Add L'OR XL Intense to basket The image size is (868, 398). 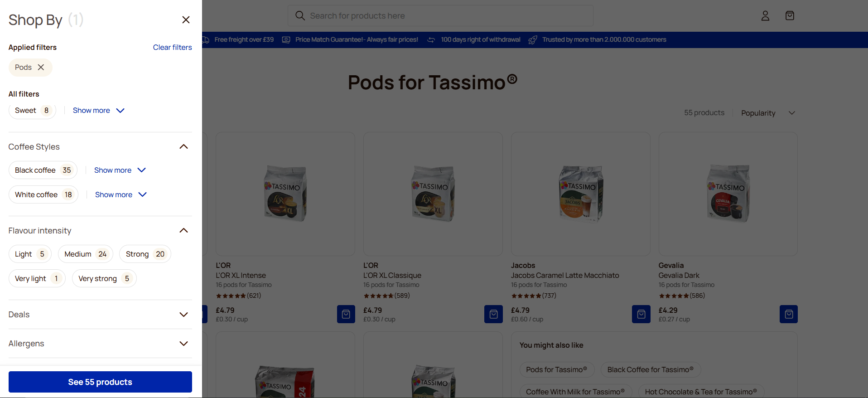click(346, 314)
